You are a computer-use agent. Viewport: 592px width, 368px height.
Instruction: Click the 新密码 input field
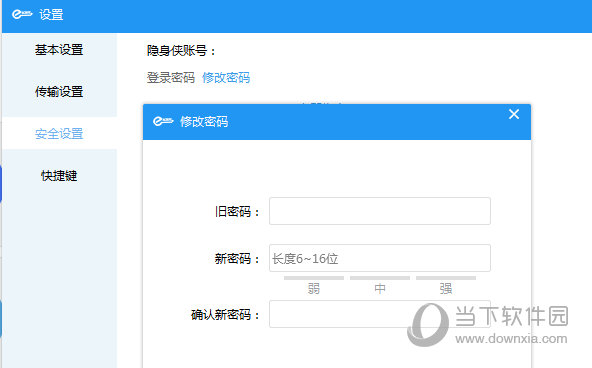380,258
